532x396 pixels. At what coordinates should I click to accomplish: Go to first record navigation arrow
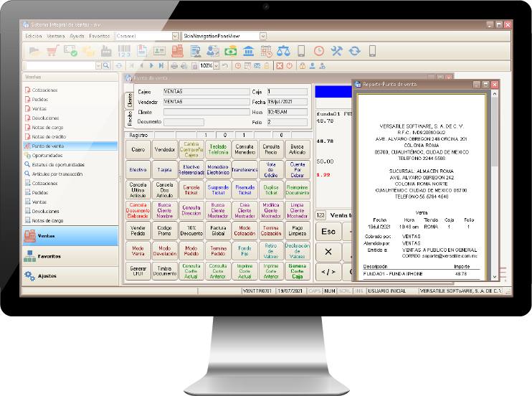click(x=132, y=66)
